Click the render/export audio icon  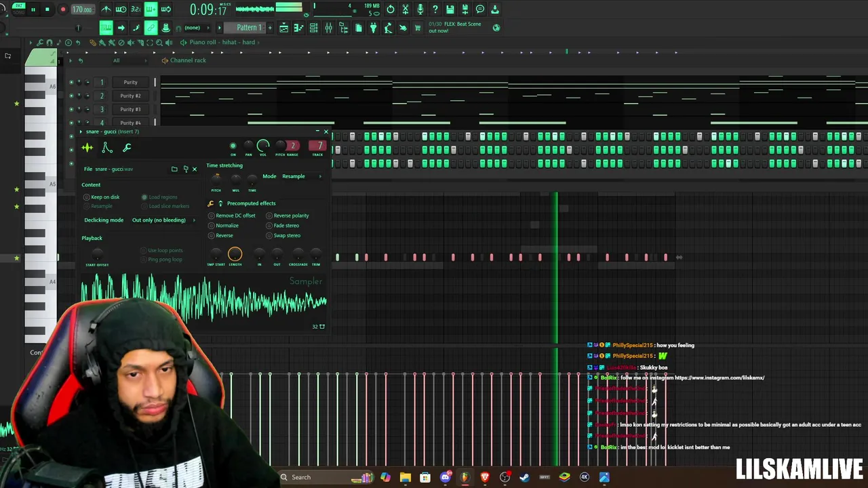(465, 9)
